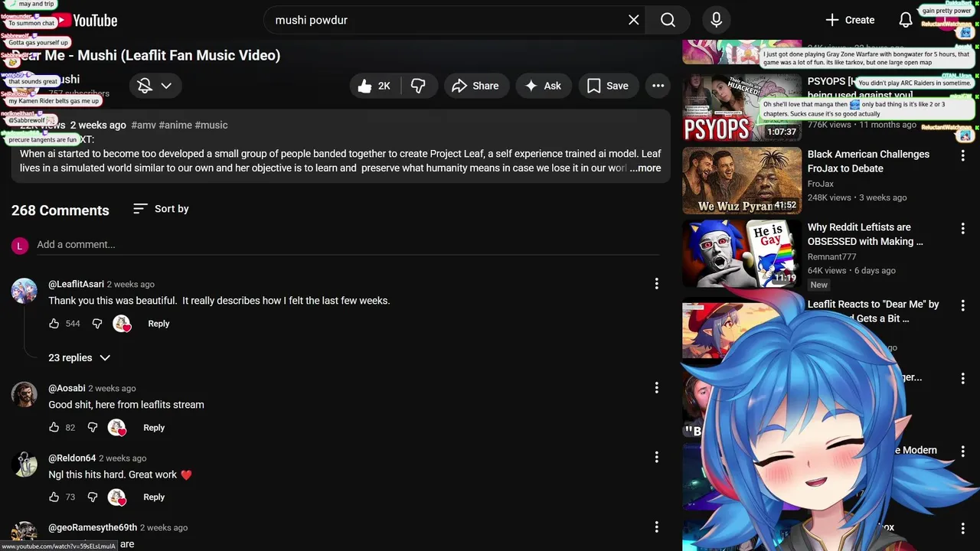Open 'Why Reddit Leftists are OBSESSED' video title
Screen dimensions: 980x551
click(865, 234)
